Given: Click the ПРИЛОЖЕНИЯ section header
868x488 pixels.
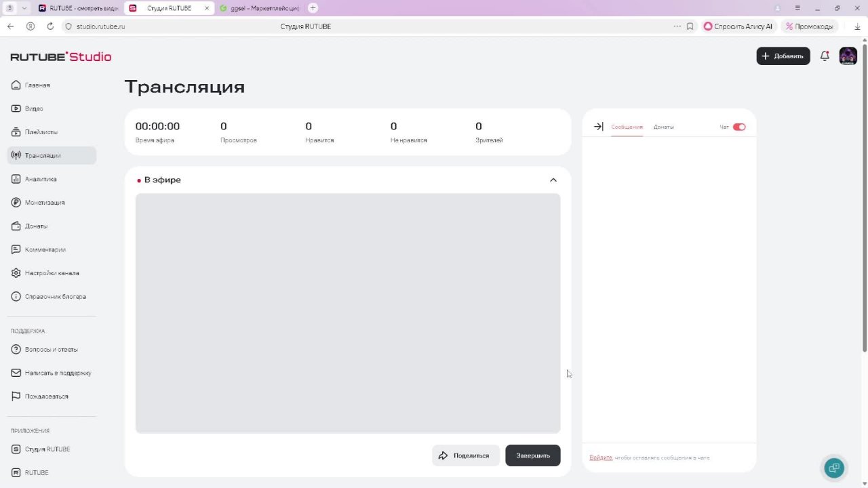Looking at the screenshot, I should [30, 431].
